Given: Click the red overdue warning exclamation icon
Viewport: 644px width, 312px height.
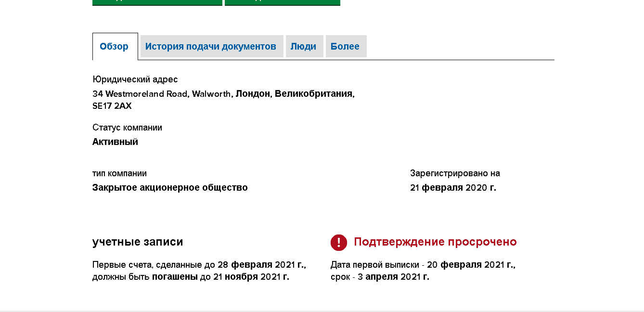Looking at the screenshot, I should coord(338,243).
